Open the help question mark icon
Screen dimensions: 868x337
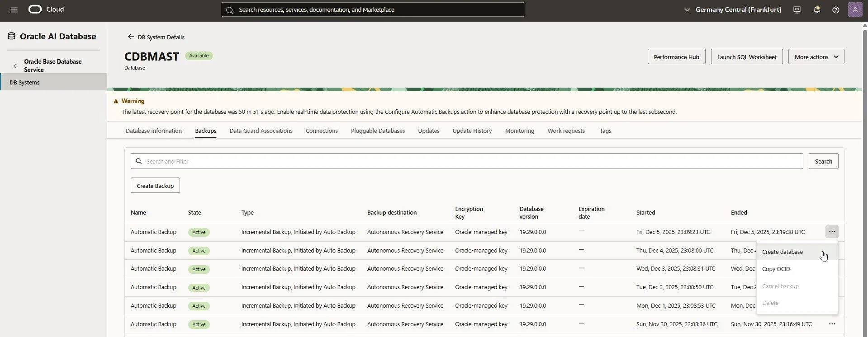click(x=836, y=9)
